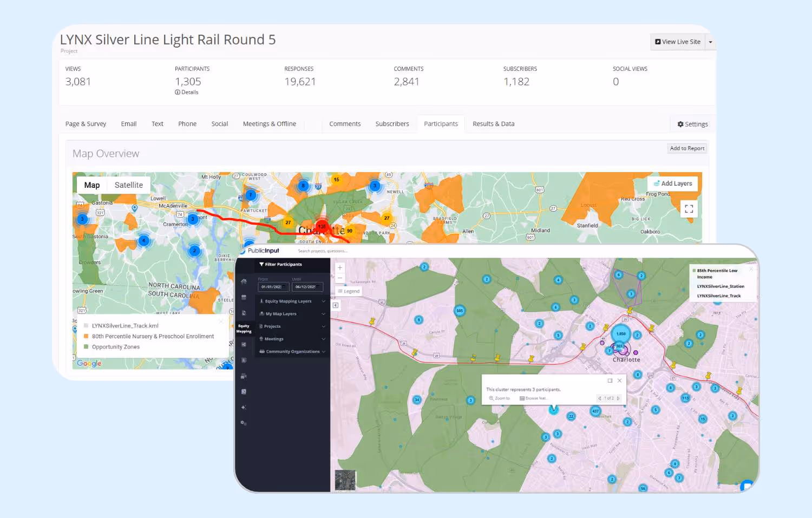Click the map zoom in plus button

340,268
